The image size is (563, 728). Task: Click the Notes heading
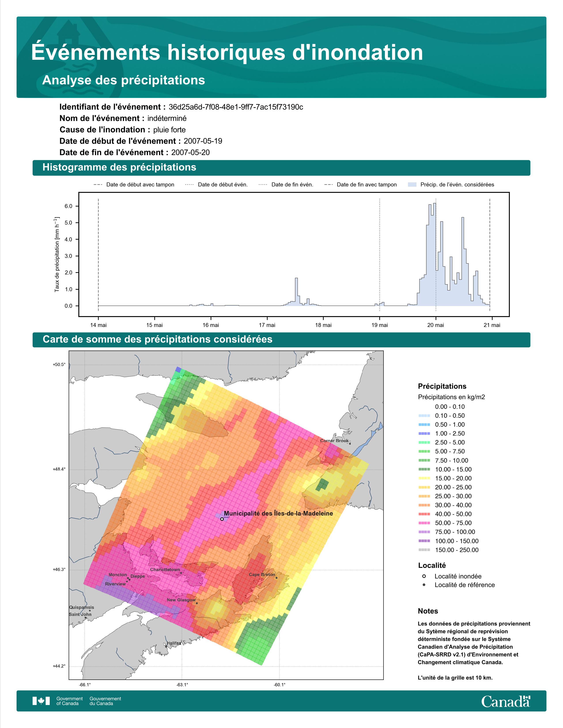[428, 611]
